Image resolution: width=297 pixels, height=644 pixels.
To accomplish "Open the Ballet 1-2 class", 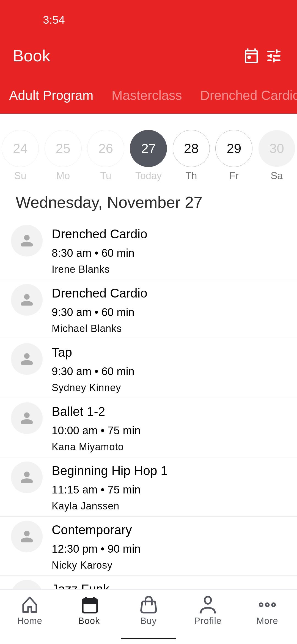I will (148, 428).
